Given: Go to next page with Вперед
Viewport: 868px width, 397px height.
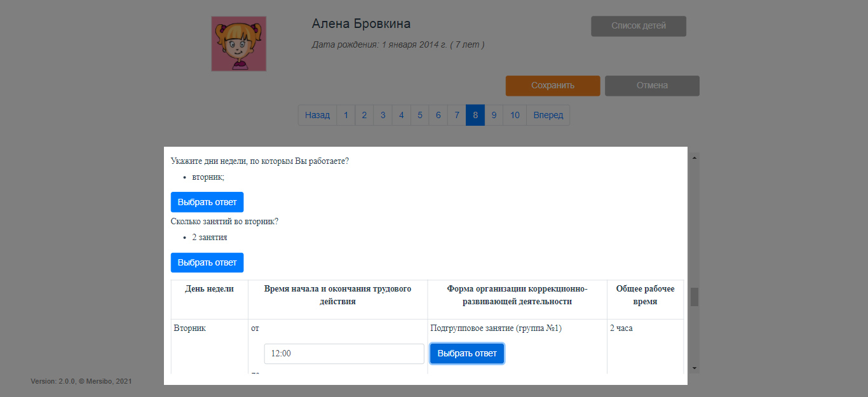Looking at the screenshot, I should pos(548,115).
